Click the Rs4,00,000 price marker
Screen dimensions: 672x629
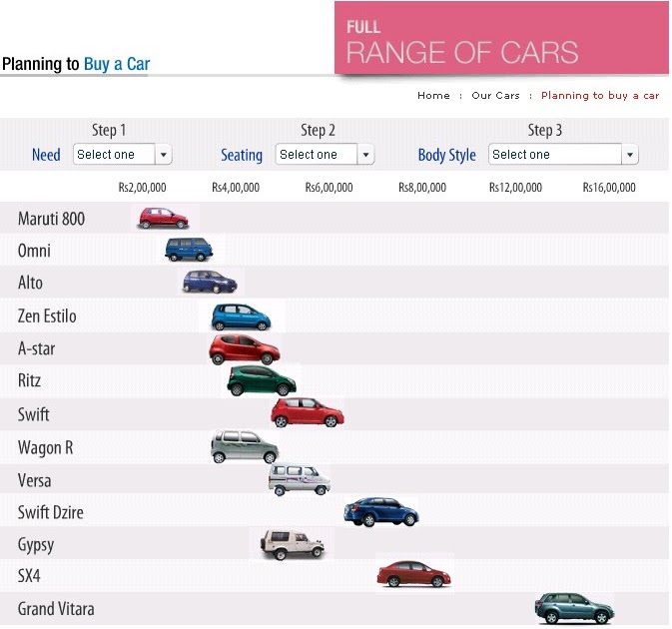point(236,188)
